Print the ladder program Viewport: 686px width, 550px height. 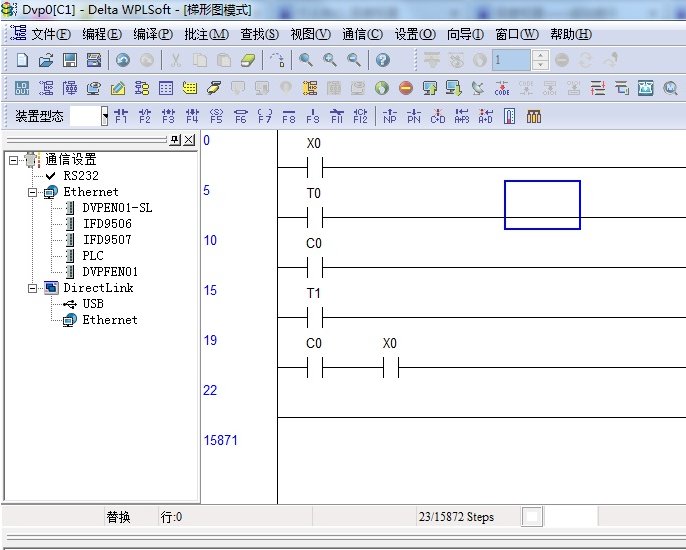point(94,60)
